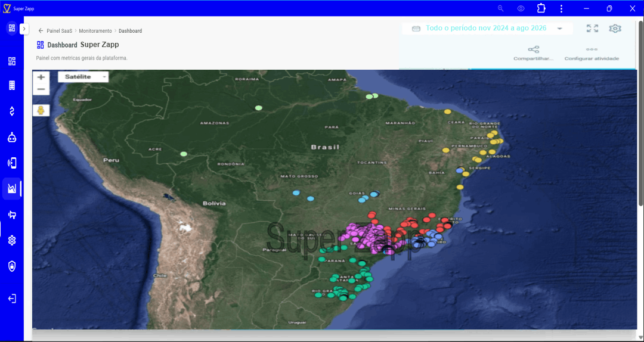This screenshot has width=644, height=342.
Task: Click the logout arrow icon in sidebar
Action: (x=12, y=299)
